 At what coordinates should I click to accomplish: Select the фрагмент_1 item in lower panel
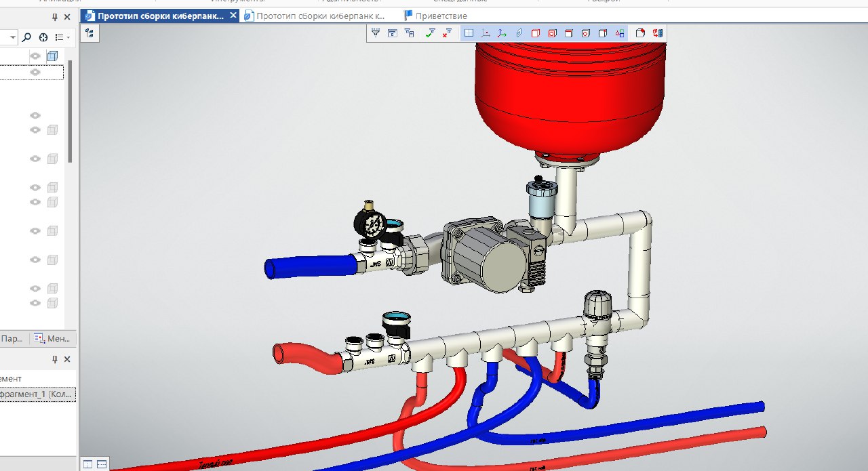pyautogui.click(x=37, y=394)
